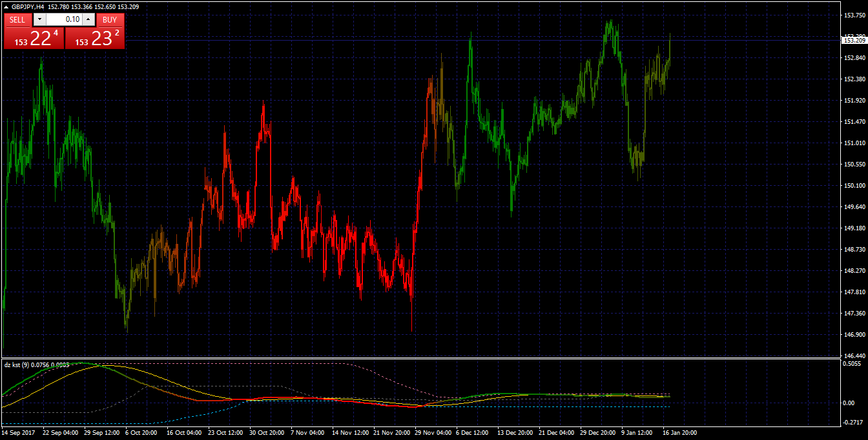868x440 pixels.
Task: Click the 146.900 price axis label
Action: coord(854,335)
